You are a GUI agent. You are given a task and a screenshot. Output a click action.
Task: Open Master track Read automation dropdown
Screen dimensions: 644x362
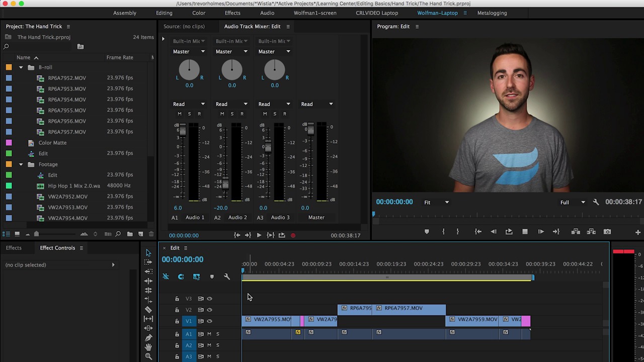[x=317, y=104]
